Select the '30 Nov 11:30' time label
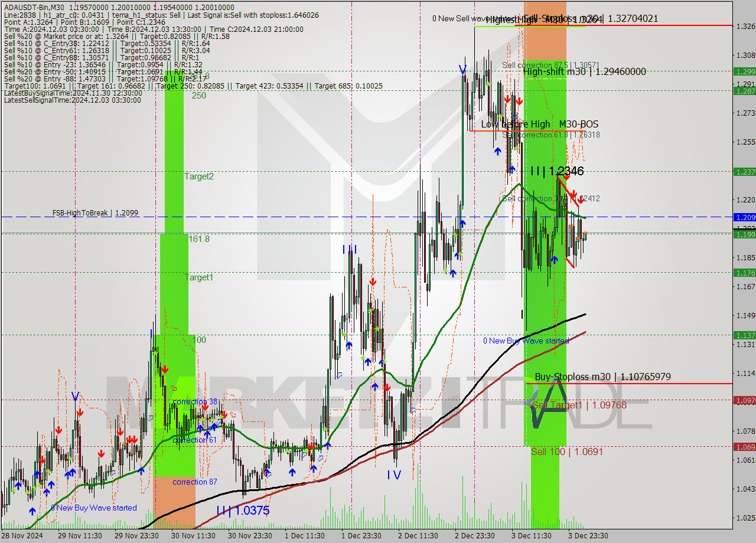The image size is (756, 543). click(194, 536)
